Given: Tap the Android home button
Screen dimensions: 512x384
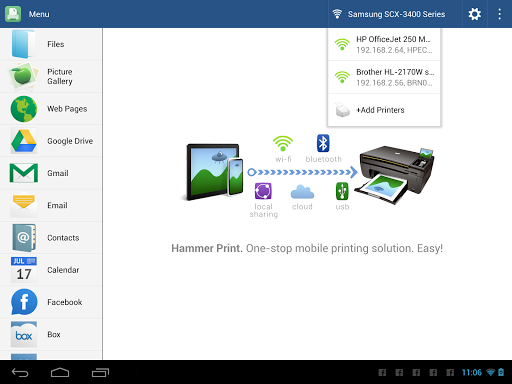Looking at the screenshot, I should coord(60,372).
